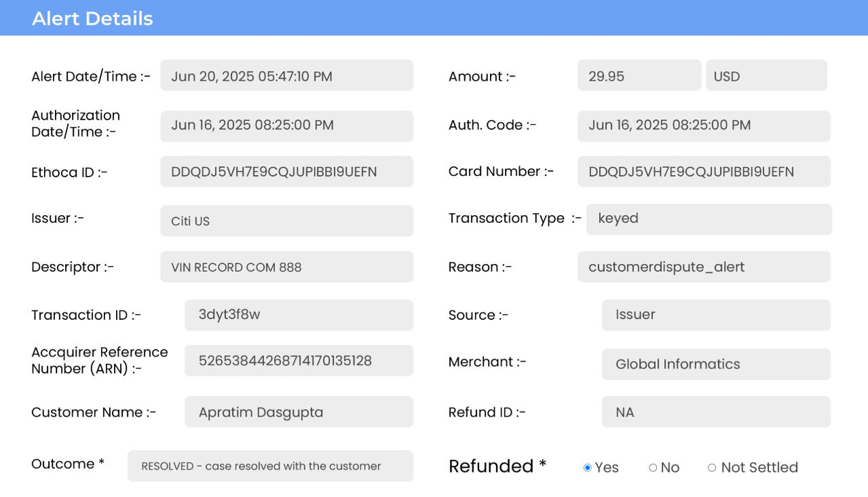Select the Ethoca ID field
The image size is (868, 497).
286,172
